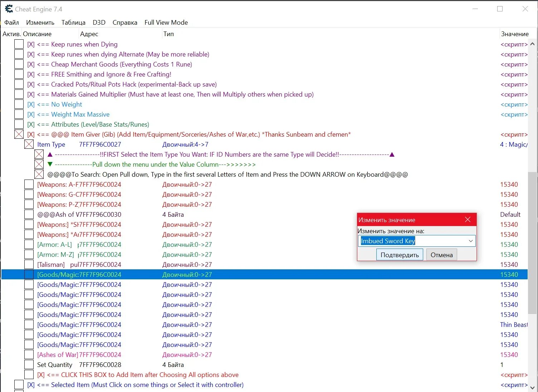Open the Imbued Sword Key dropdown arrow
This screenshot has height=392, width=538.
(471, 241)
